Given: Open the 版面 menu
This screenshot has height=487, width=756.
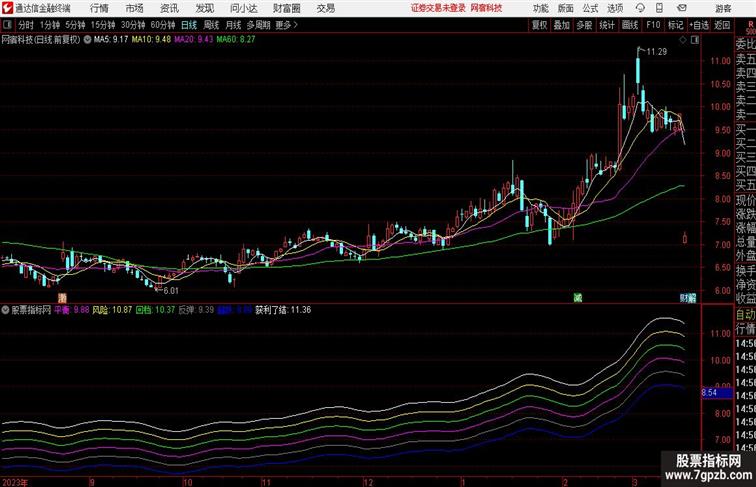Looking at the screenshot, I should 565,8.
